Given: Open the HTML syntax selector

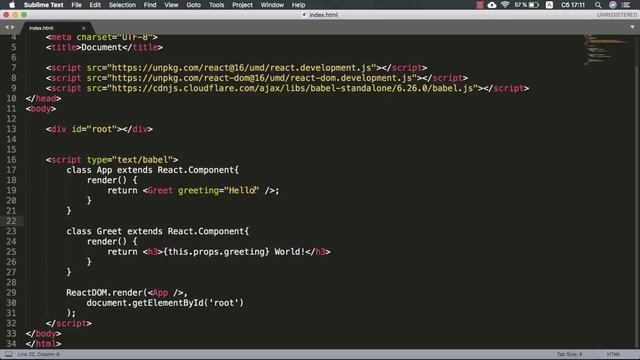Looking at the screenshot, I should (613, 354).
